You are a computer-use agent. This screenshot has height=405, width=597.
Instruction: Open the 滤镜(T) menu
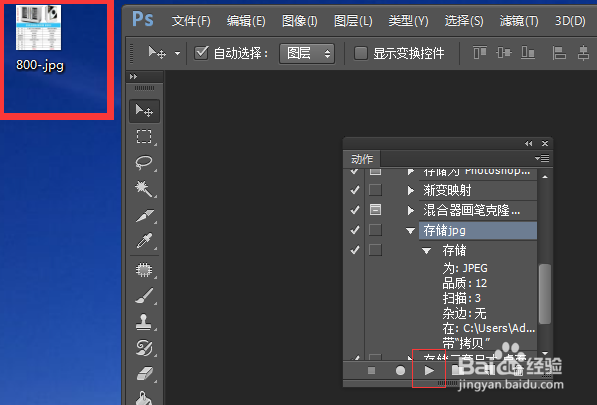click(x=519, y=21)
